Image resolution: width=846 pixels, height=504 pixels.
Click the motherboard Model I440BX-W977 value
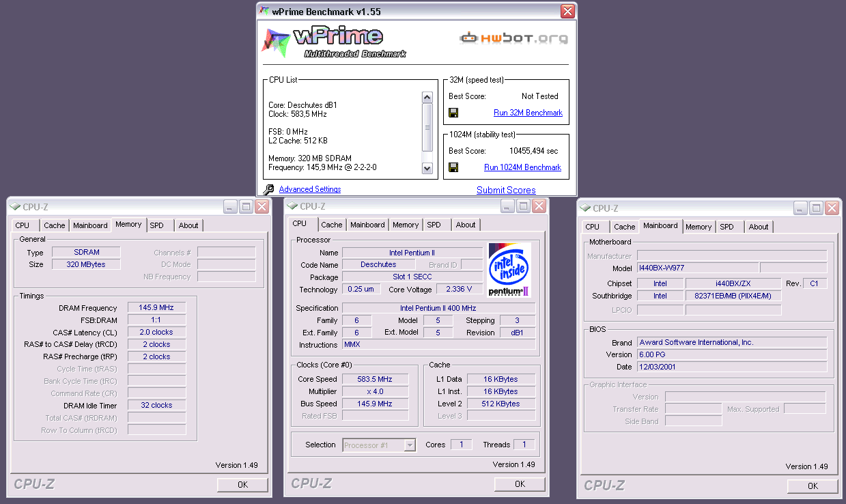[x=697, y=268]
